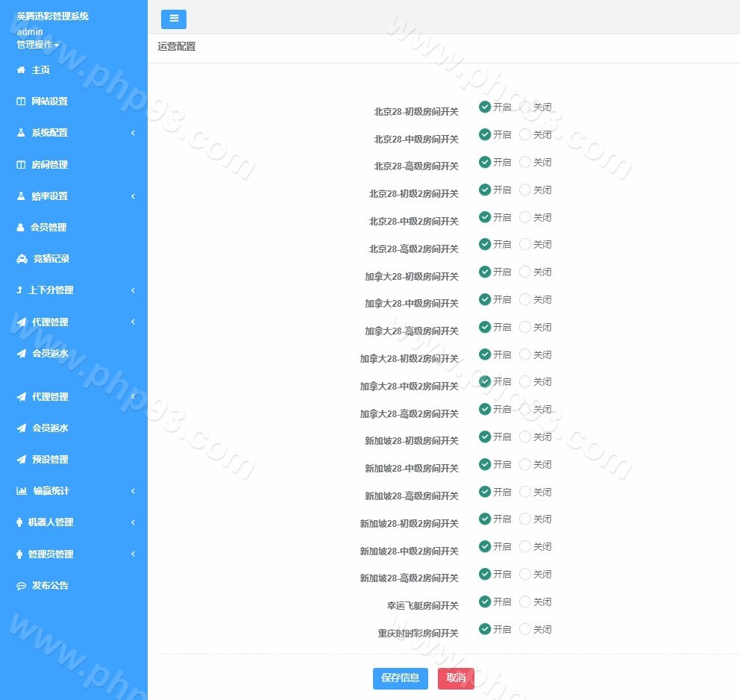Screen dimensions: 740x700
Task: Click the flask icon beside 系统配置
Action: tap(21, 133)
